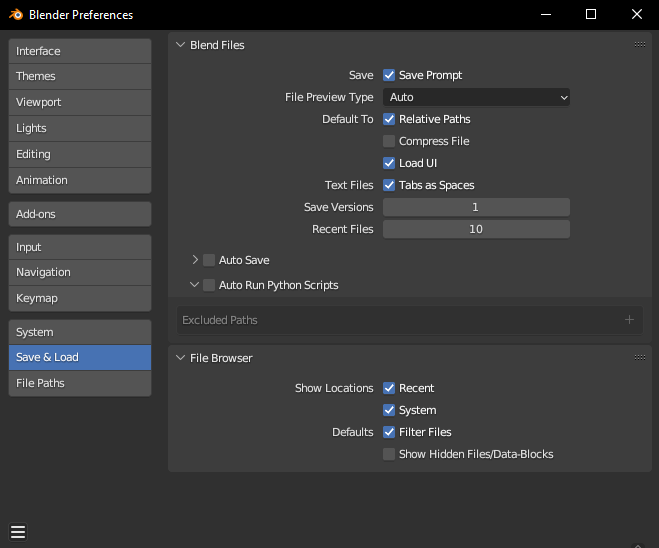The width and height of the screenshot is (659, 548).
Task: Click the File Browser panel title
Action: click(221, 358)
